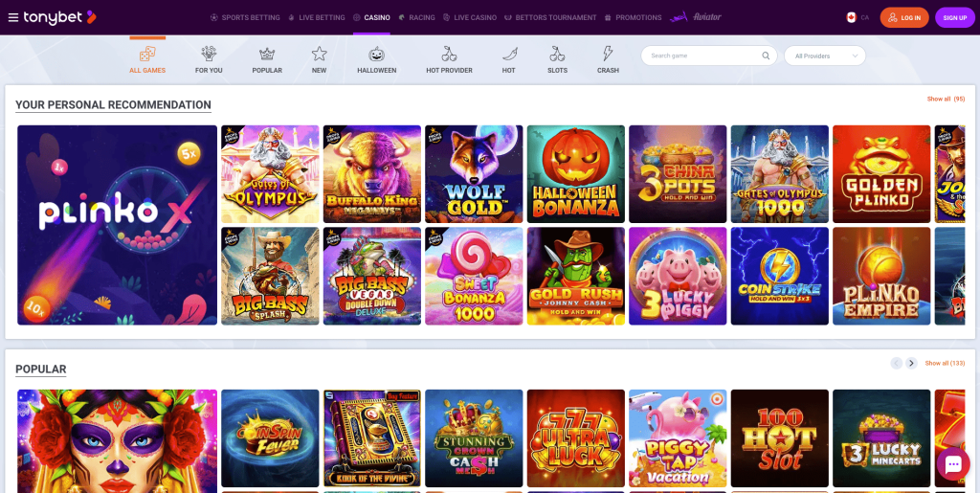This screenshot has height=493, width=980.
Task: Select the Popular crown icon
Action: coord(267,54)
